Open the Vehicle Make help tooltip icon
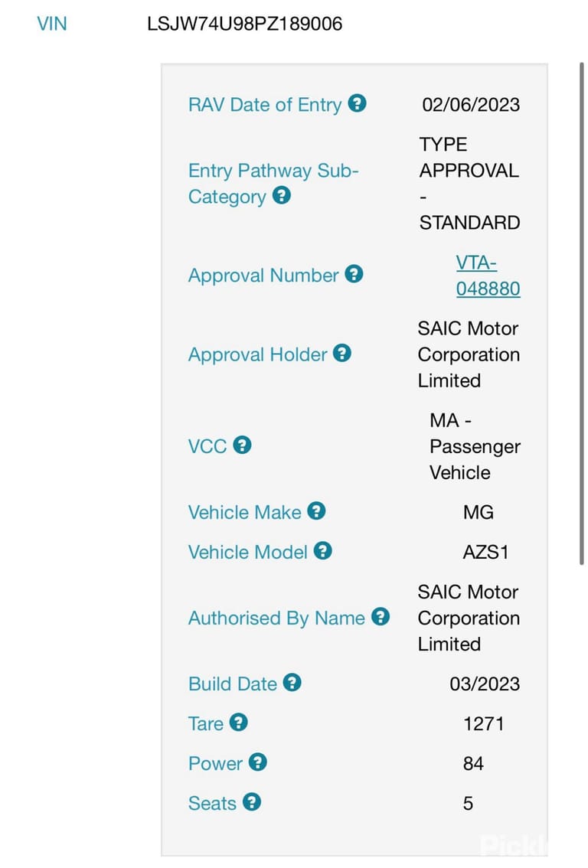588x868 pixels. [316, 511]
